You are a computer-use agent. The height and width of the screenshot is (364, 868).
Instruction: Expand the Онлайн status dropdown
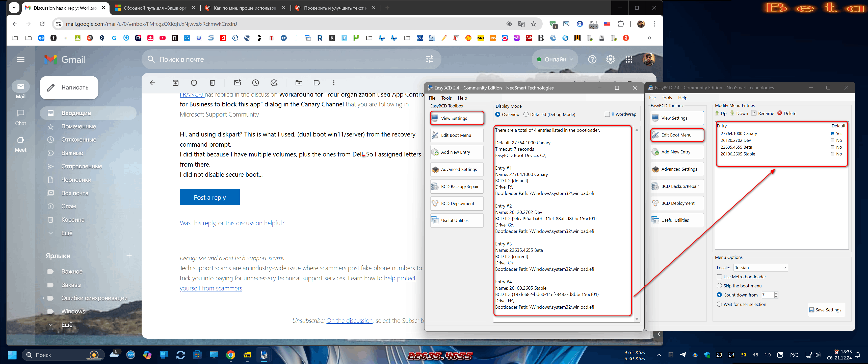pos(555,59)
